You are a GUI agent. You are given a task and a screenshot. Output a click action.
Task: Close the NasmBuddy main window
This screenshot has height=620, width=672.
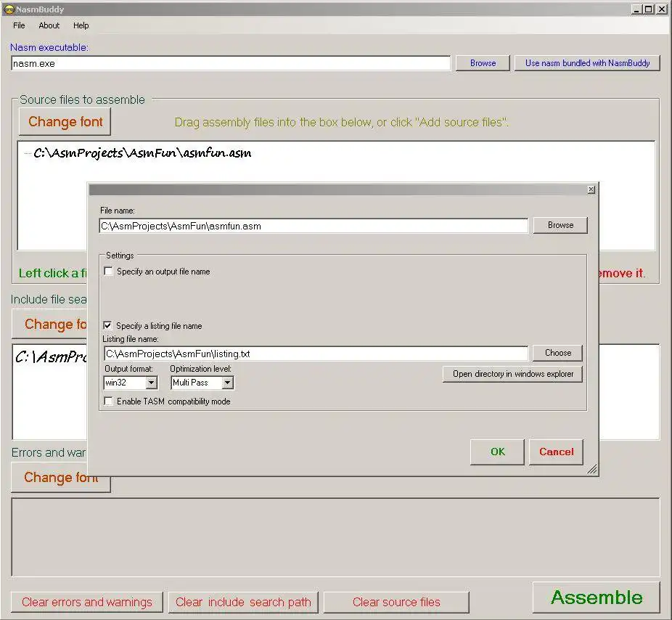click(662, 9)
